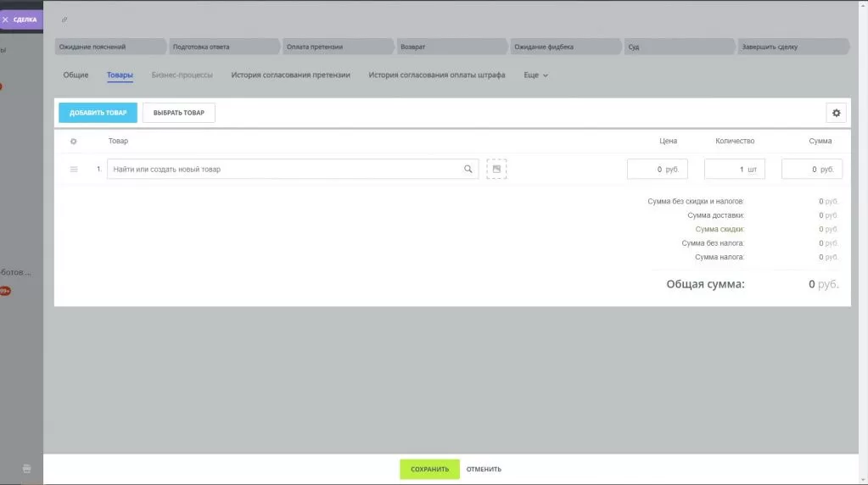The height and width of the screenshot is (485, 868).
Task: Click the green Сохранить button
Action: (x=429, y=469)
